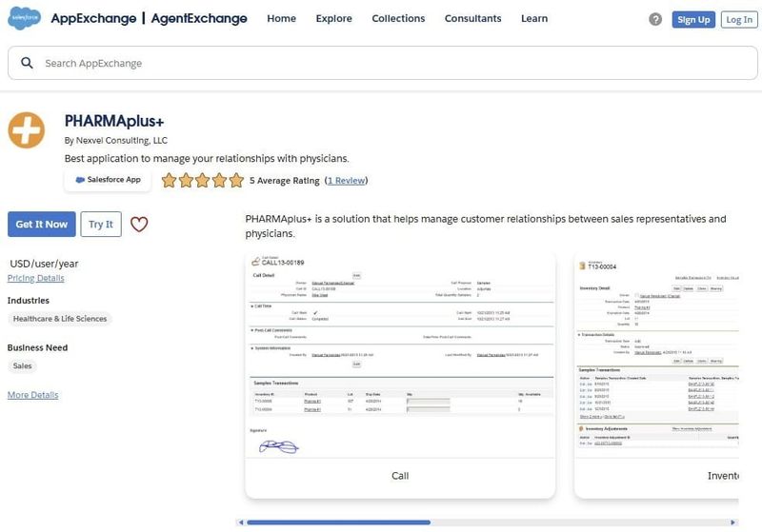
Task: Open the Home menu
Action: [x=281, y=18]
